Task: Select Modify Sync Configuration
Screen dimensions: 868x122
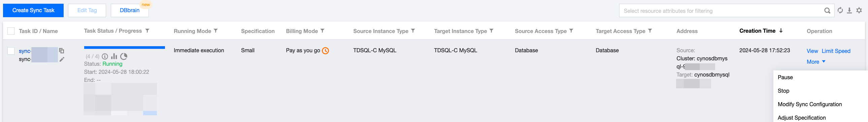Action: coord(810,104)
